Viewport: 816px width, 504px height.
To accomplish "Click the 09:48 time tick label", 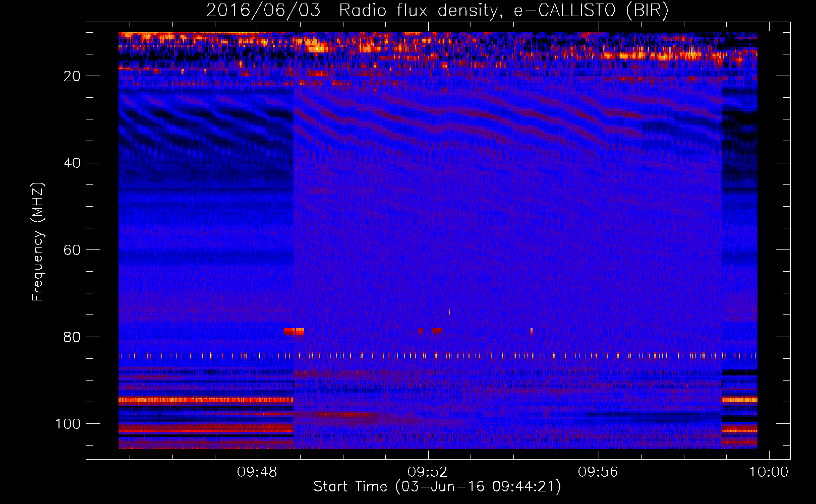I will (258, 472).
